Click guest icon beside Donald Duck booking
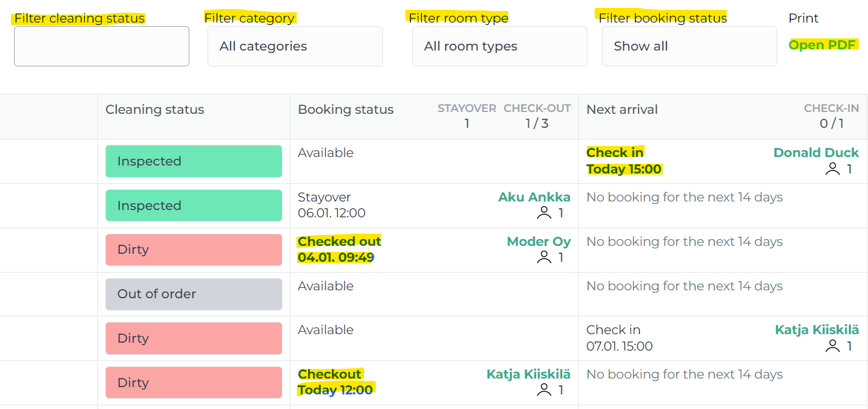This screenshot has width=868, height=409. coord(832,169)
